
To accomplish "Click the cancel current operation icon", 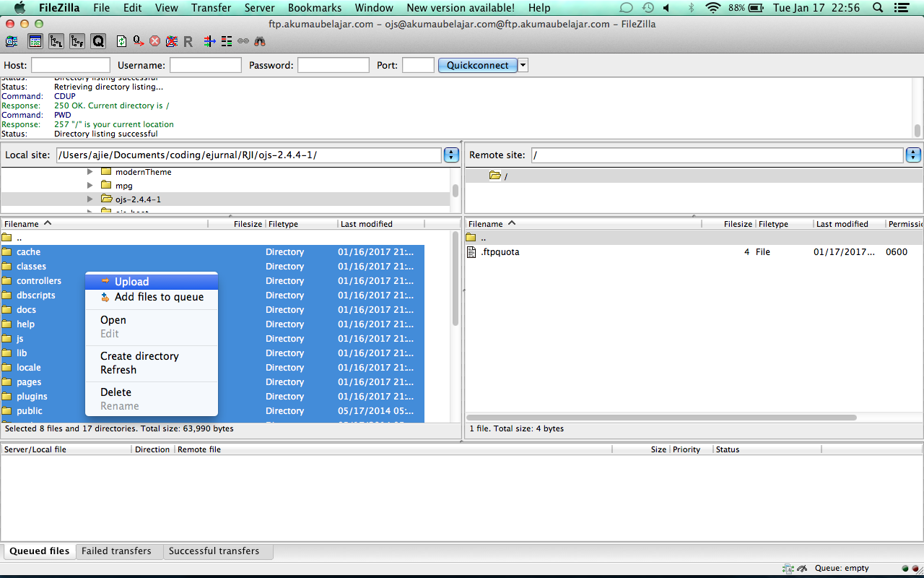I will click(x=154, y=42).
